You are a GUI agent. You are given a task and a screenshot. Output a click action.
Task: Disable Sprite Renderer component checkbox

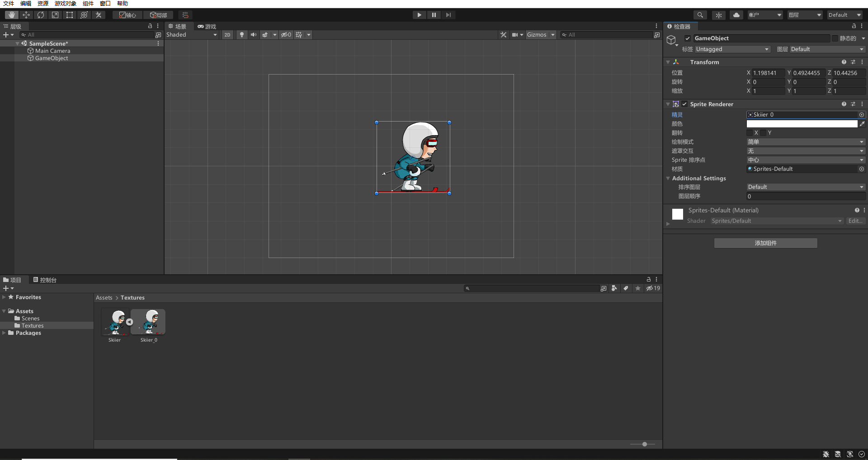coord(684,104)
